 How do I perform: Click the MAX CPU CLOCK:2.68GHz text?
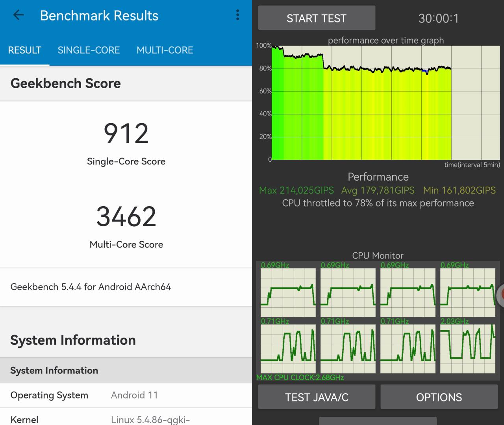300,377
